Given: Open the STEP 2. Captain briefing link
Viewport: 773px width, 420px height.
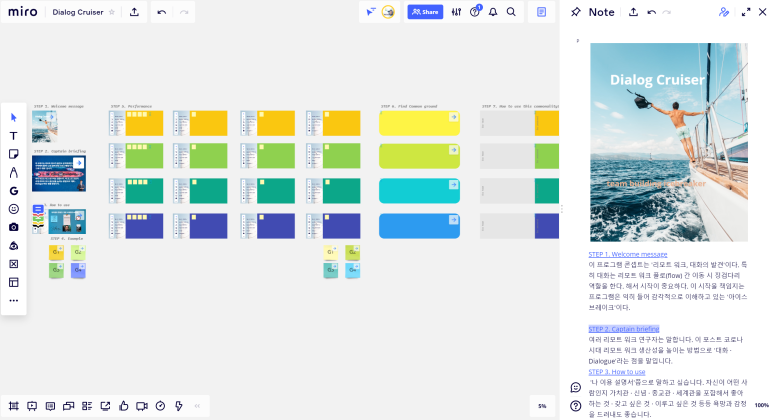Looking at the screenshot, I should point(624,329).
